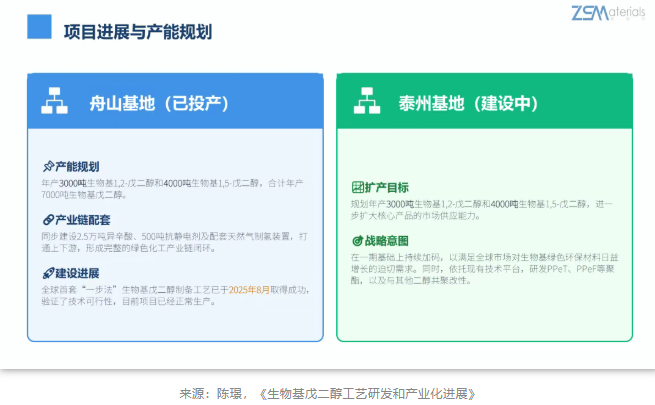Click the target icon next to 战略意图

pos(358,240)
